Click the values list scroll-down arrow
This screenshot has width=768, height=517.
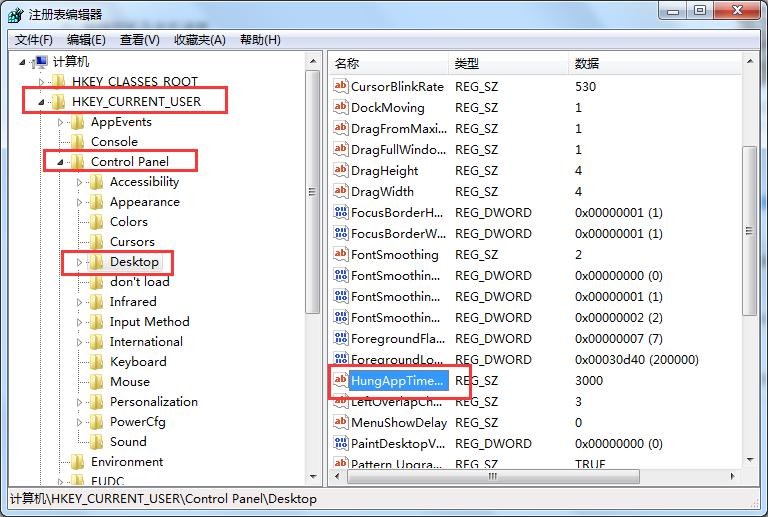pos(750,460)
